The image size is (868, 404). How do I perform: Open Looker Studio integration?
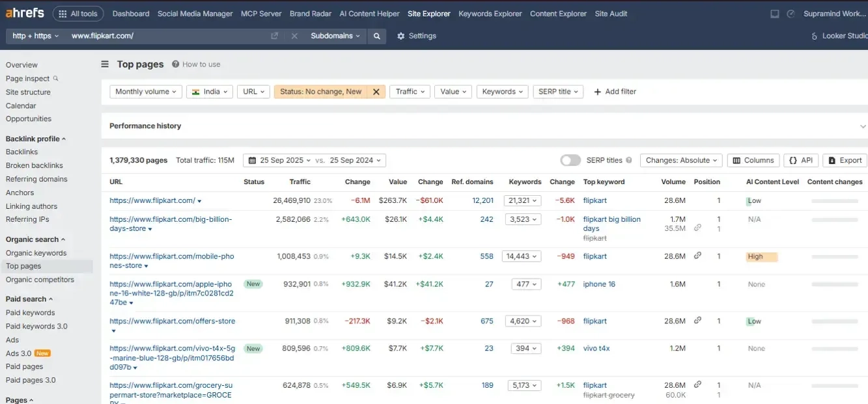(839, 36)
